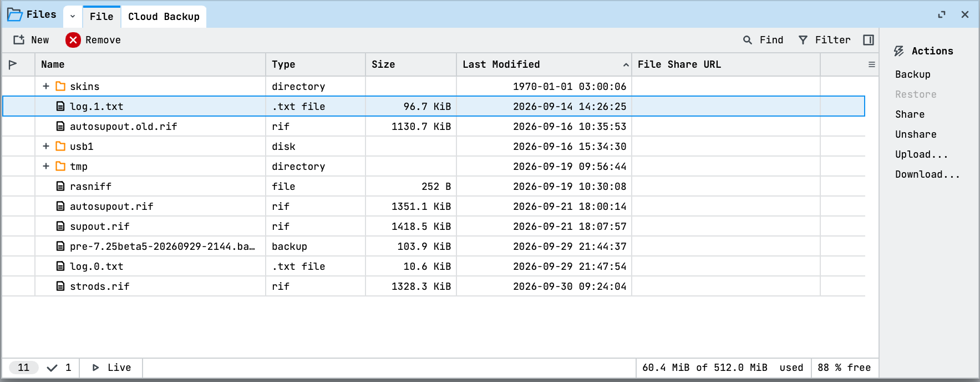Click the selected count checkmark icon

coord(52,368)
